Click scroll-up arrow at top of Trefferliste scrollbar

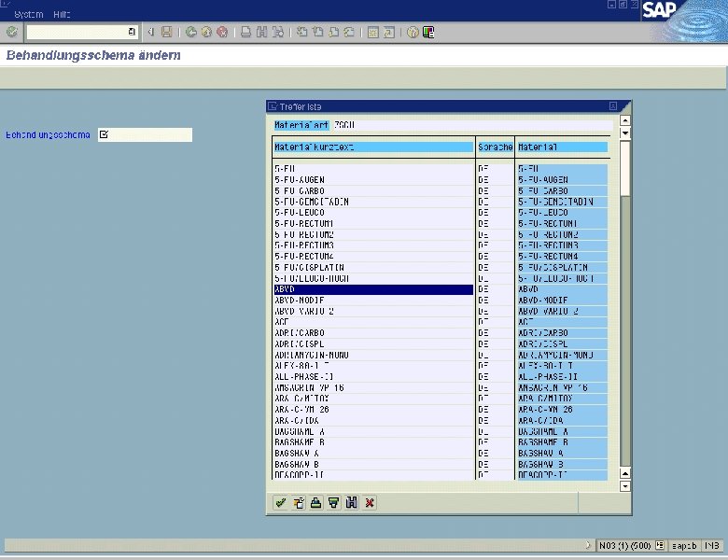pos(625,120)
